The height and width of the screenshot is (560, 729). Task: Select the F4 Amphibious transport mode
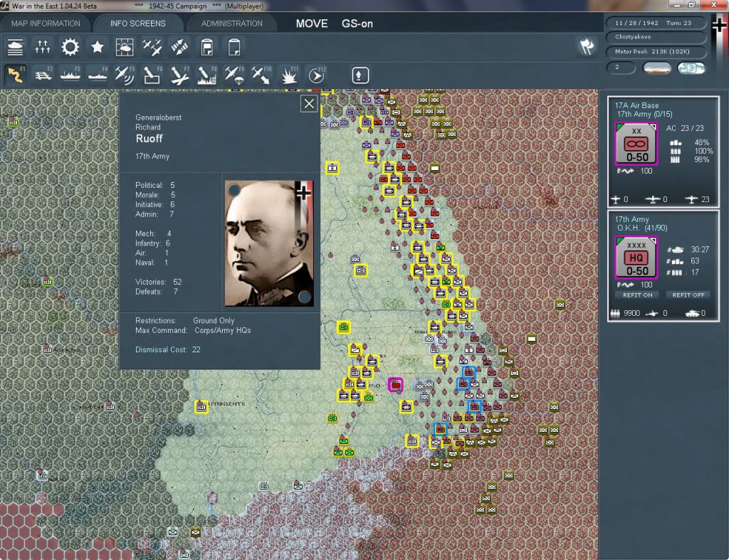(x=98, y=75)
